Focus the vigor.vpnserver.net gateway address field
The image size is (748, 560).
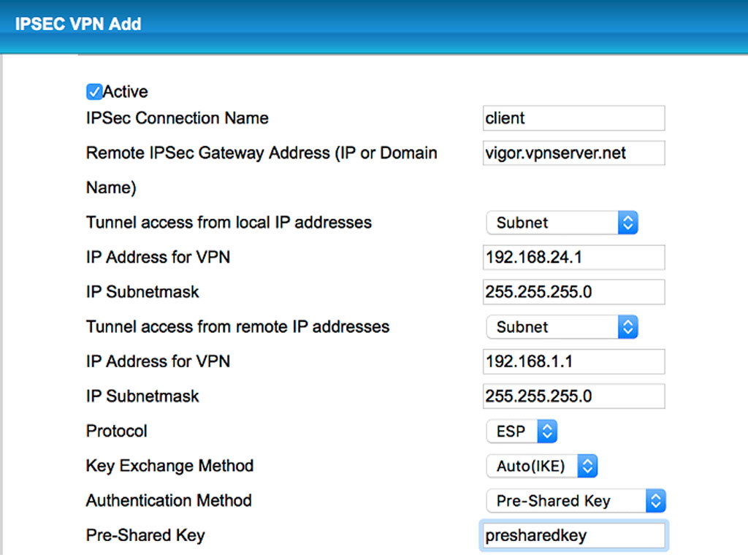click(x=573, y=153)
